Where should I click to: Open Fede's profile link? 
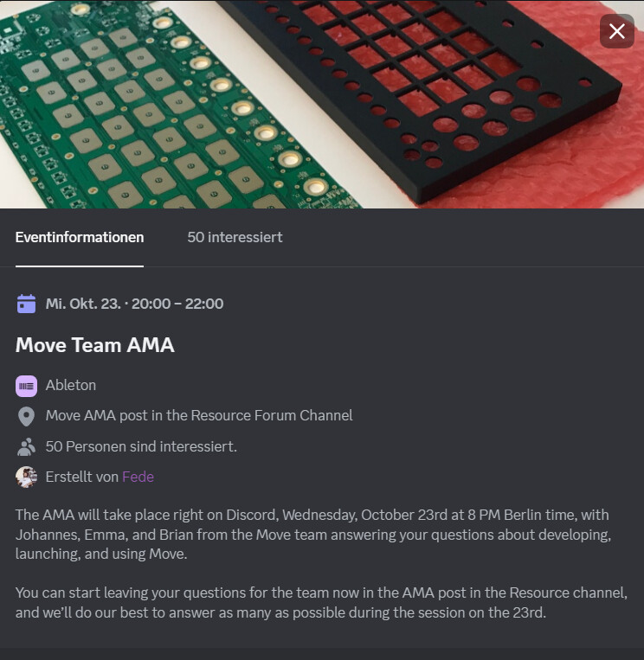point(138,477)
